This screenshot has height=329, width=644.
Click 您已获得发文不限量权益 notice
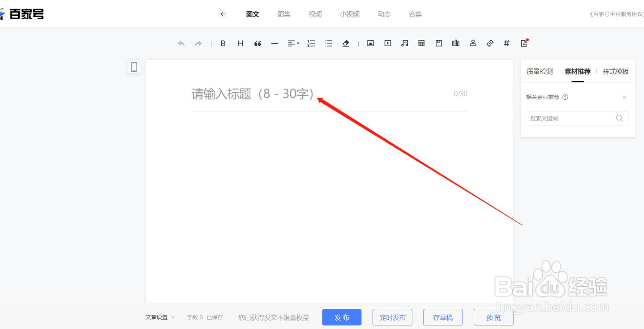[x=274, y=317]
